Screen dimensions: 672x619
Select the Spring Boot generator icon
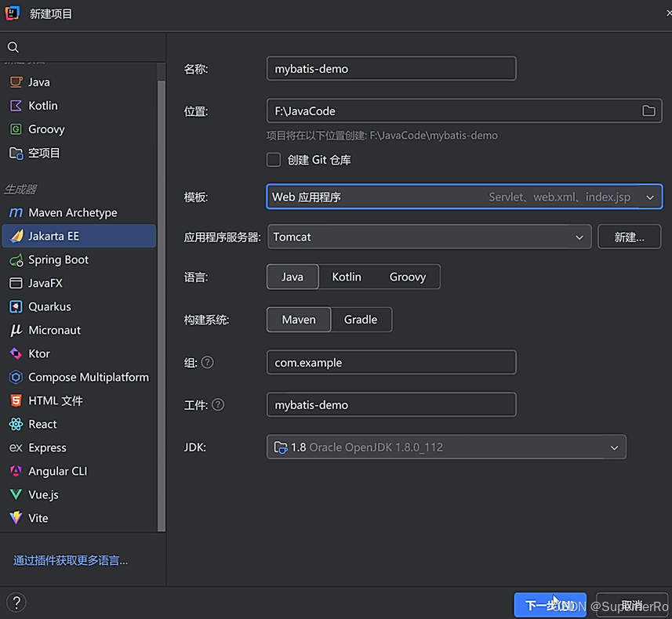16,259
